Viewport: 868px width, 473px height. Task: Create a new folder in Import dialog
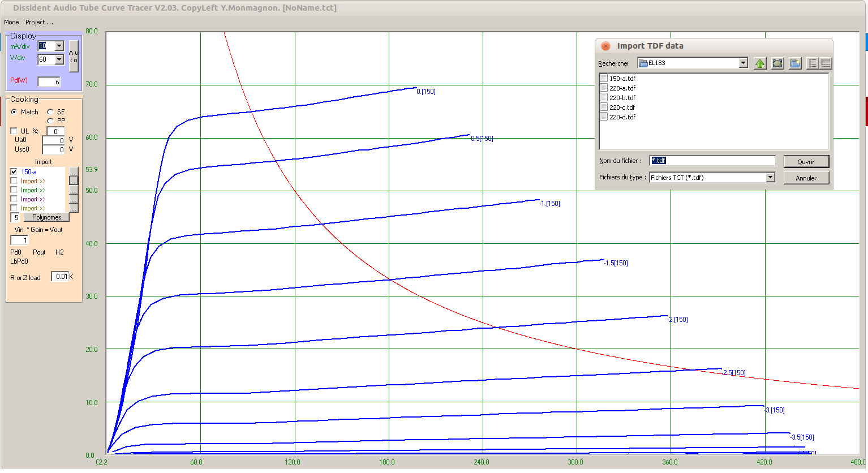click(x=795, y=63)
